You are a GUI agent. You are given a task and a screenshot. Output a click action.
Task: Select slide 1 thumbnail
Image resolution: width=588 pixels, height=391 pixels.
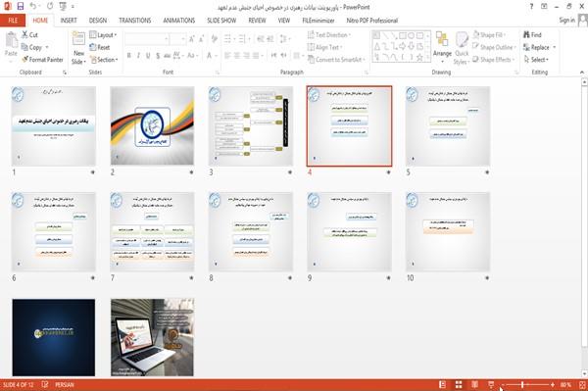[x=54, y=126]
